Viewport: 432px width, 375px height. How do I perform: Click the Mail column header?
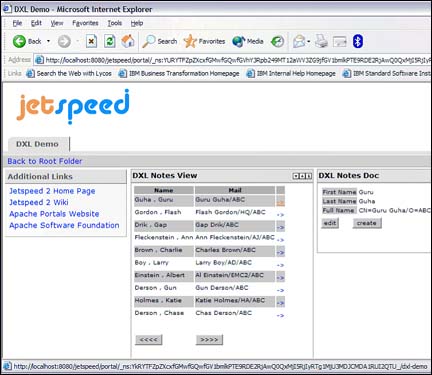point(235,190)
